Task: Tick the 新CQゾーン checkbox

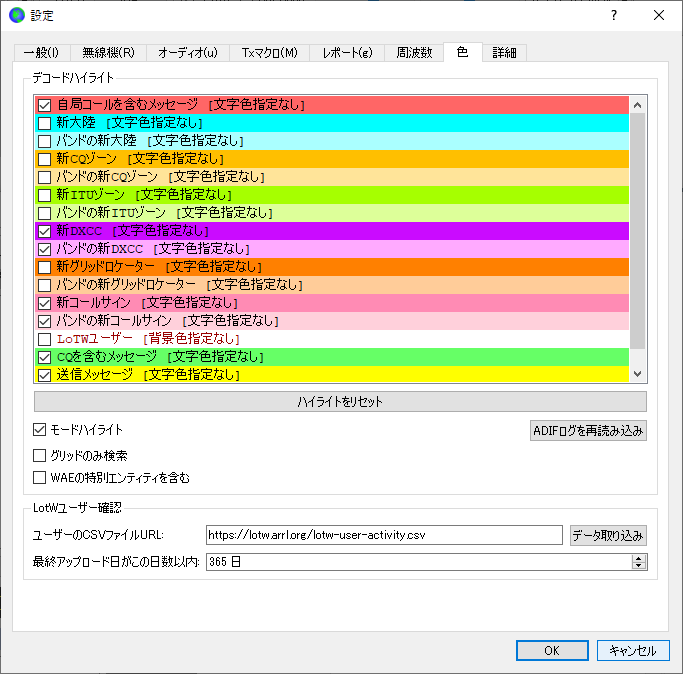Action: coord(44,159)
